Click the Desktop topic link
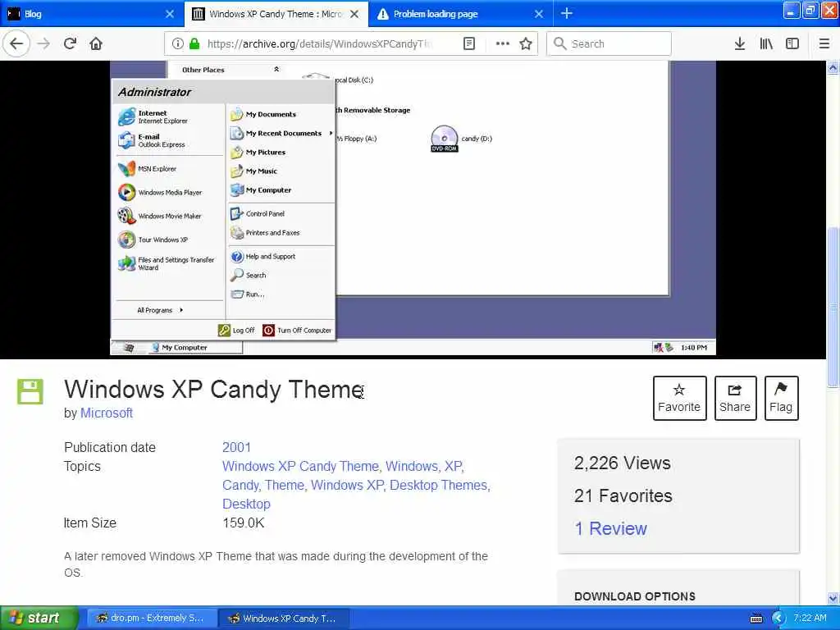The height and width of the screenshot is (630, 840). point(246,504)
